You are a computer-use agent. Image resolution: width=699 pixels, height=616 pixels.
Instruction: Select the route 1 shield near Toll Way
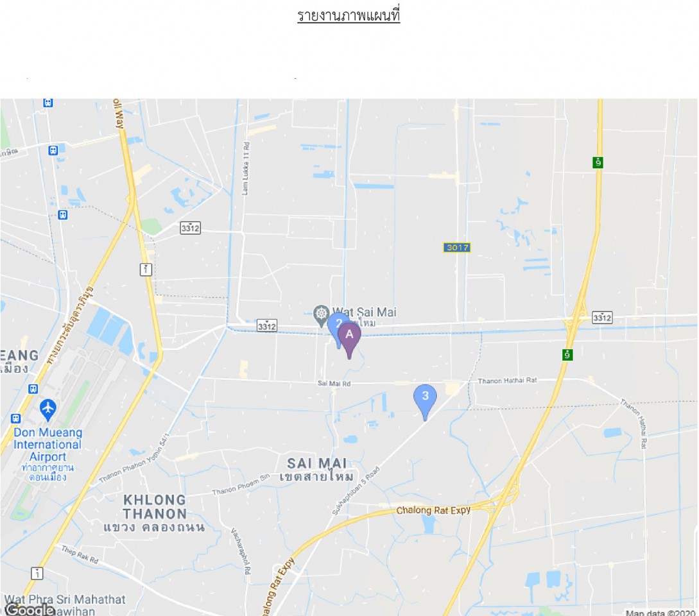(146, 269)
